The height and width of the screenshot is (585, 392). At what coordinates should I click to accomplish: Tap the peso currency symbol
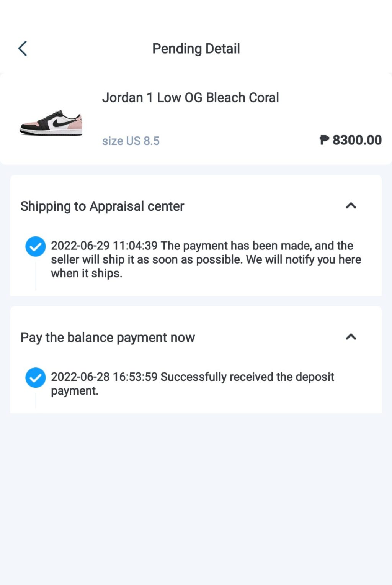tap(324, 140)
